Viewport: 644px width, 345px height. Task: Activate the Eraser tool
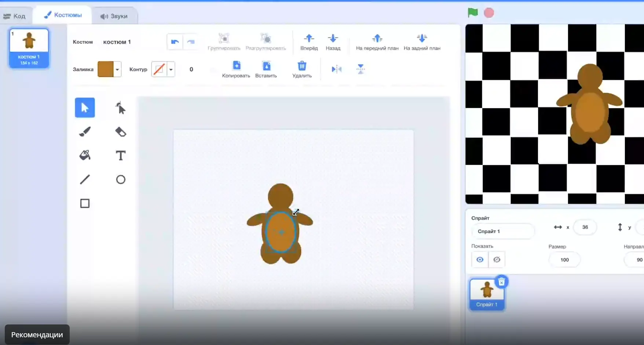pos(121,131)
